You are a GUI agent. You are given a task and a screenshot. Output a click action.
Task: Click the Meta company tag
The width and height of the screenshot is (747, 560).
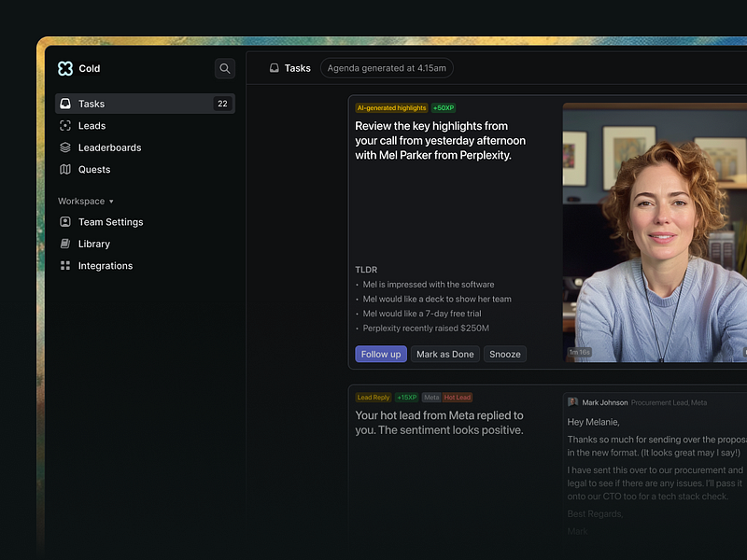tap(431, 398)
